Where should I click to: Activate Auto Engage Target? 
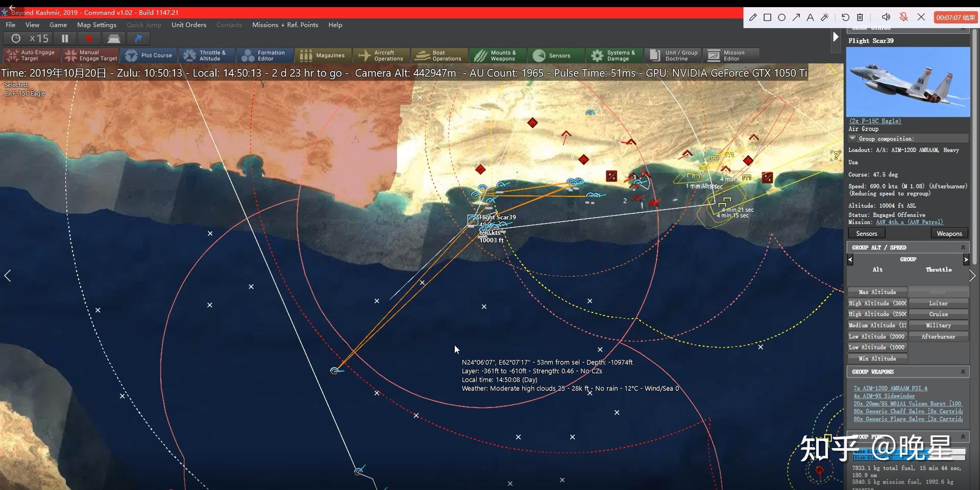coord(32,55)
